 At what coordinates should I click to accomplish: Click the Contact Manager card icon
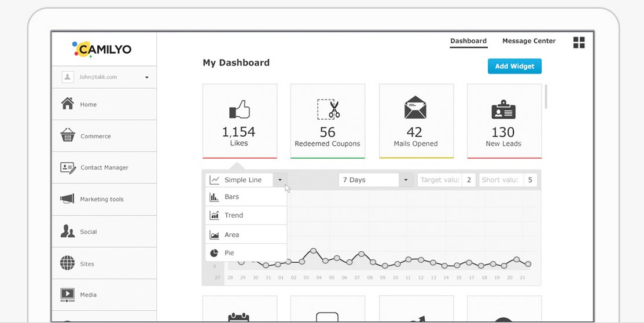tap(68, 168)
